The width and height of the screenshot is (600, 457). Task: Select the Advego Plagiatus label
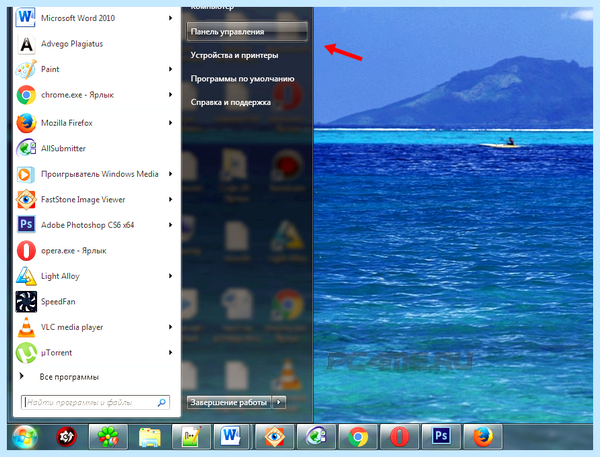coord(72,44)
